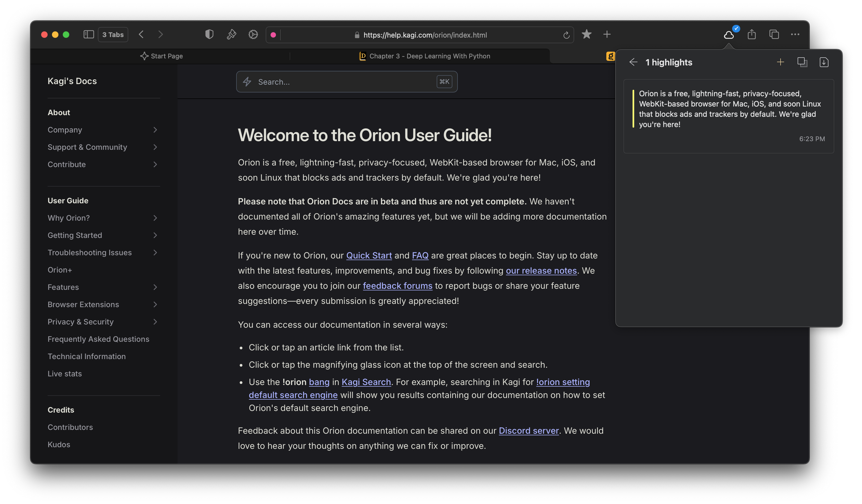Open the Quick Start link
Image resolution: width=862 pixels, height=504 pixels.
[369, 256]
